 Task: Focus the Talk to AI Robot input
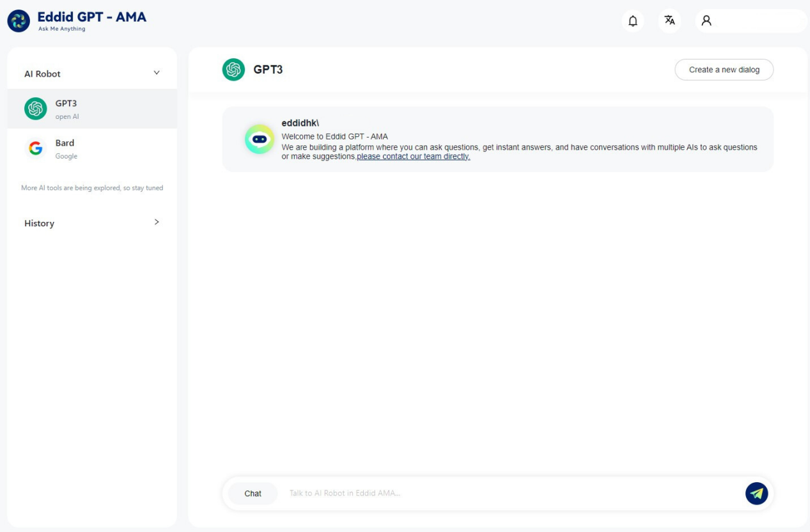tap(511, 494)
